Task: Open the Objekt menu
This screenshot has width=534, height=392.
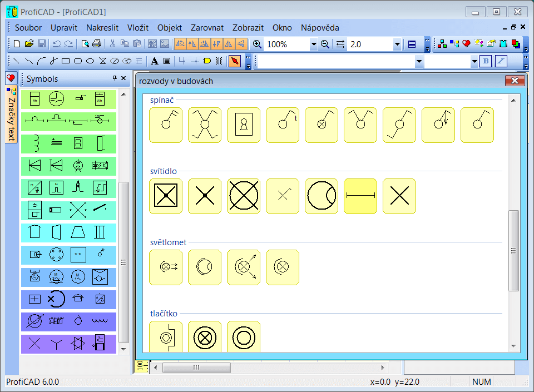Action: [x=170, y=28]
